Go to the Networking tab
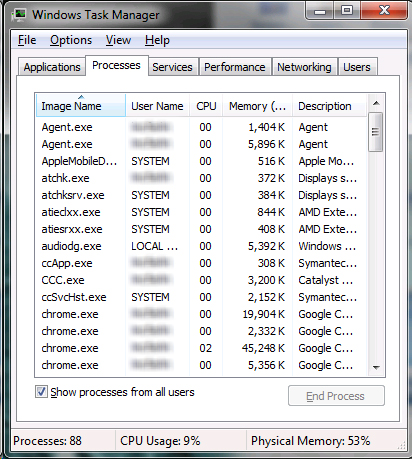The width and height of the screenshot is (412, 459). pyautogui.click(x=304, y=67)
